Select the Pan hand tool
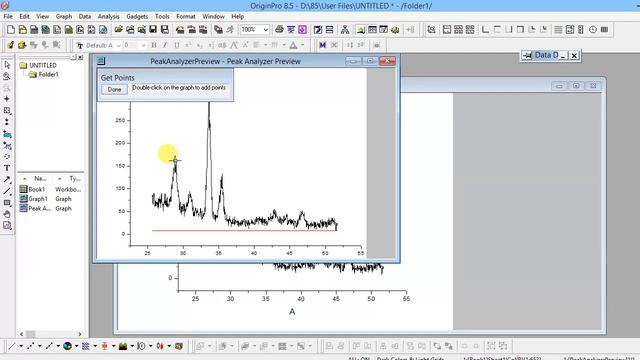Viewport: 640px width, 360px height. (x=7, y=214)
